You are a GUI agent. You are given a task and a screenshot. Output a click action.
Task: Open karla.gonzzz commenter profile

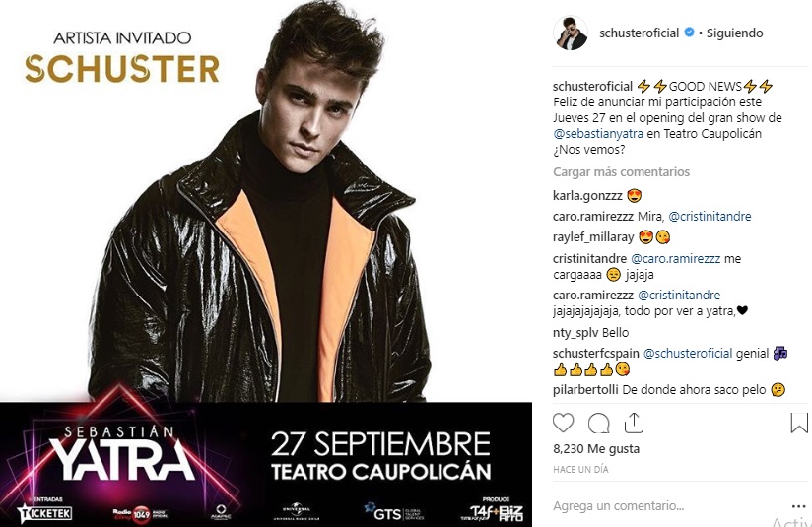tap(587, 196)
